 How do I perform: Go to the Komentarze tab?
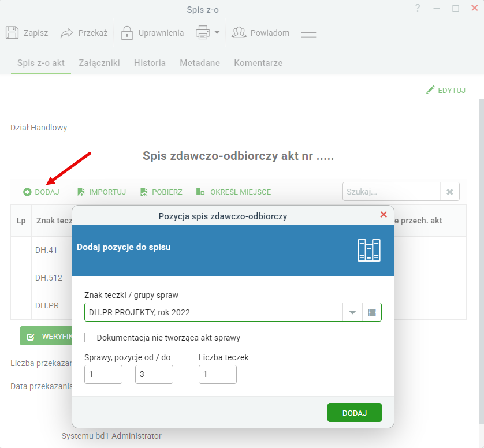click(x=258, y=63)
